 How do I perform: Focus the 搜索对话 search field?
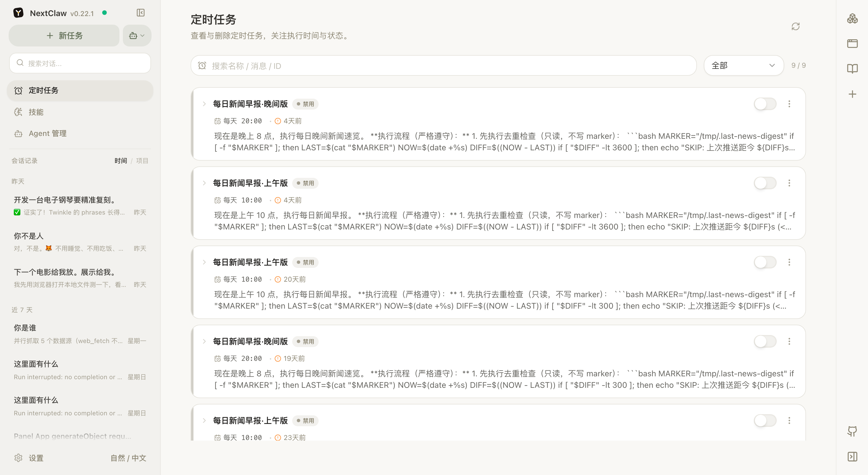80,63
